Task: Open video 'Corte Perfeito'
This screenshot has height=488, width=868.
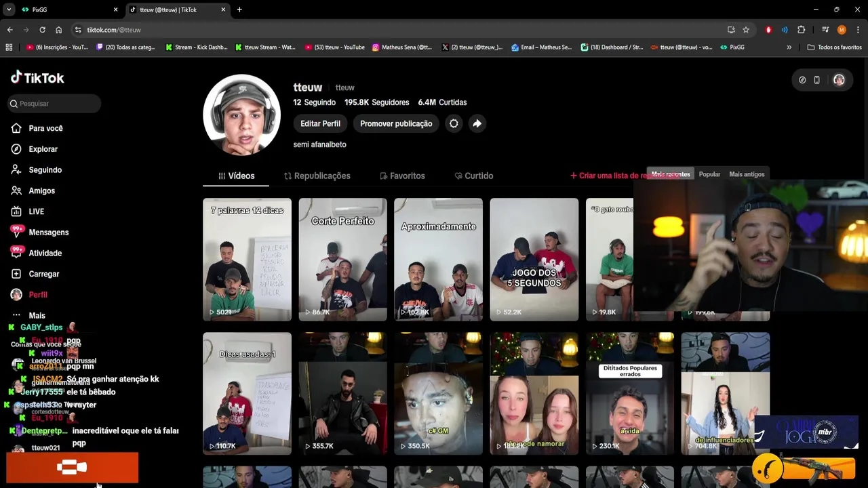Action: coord(342,259)
